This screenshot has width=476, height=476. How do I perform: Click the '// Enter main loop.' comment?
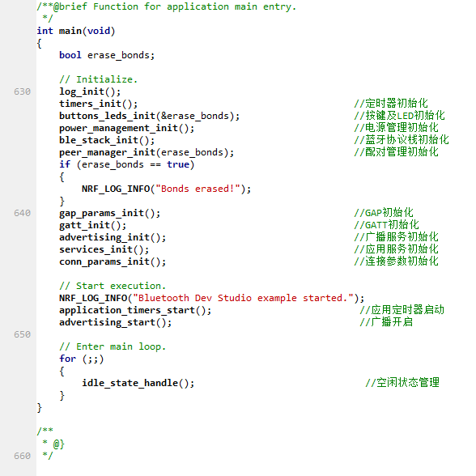pos(113,346)
